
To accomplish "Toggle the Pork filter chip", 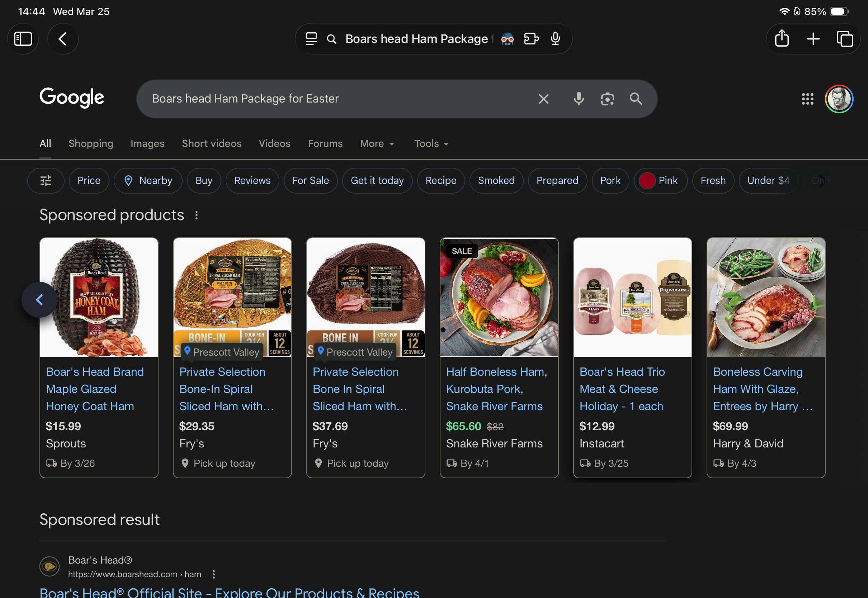I will click(610, 181).
